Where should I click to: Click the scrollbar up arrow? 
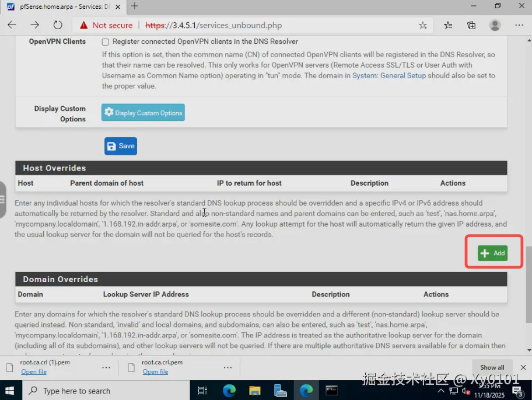coord(529,40)
